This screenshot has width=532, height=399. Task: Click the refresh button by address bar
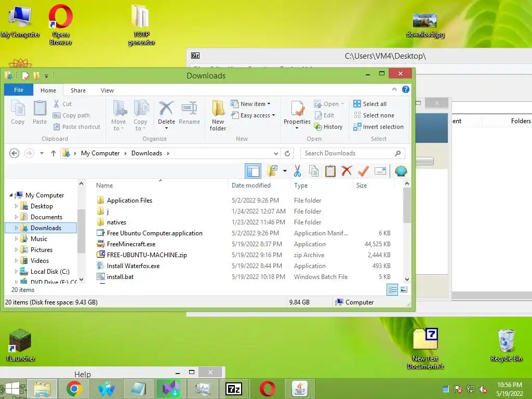tap(287, 153)
